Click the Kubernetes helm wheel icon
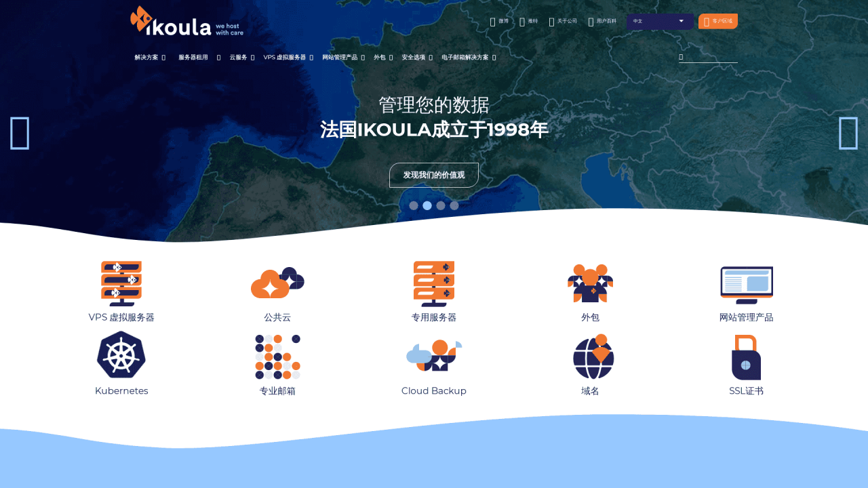The height and width of the screenshot is (488, 868). pyautogui.click(x=121, y=355)
